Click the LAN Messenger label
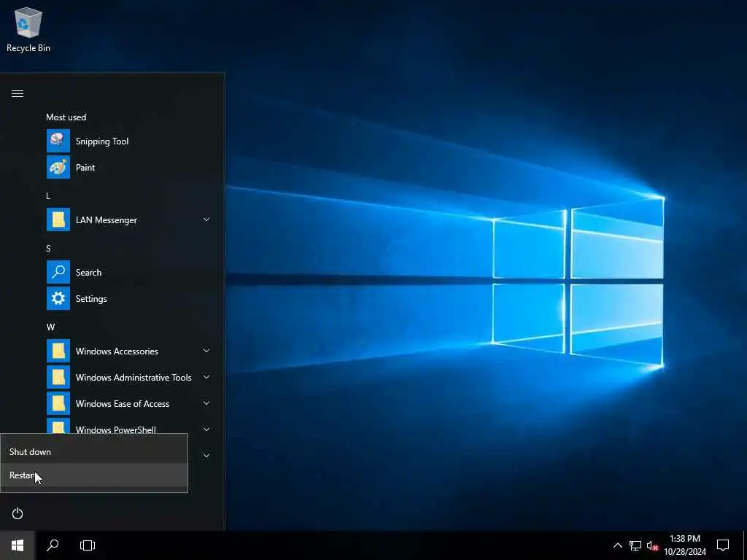 pyautogui.click(x=107, y=220)
